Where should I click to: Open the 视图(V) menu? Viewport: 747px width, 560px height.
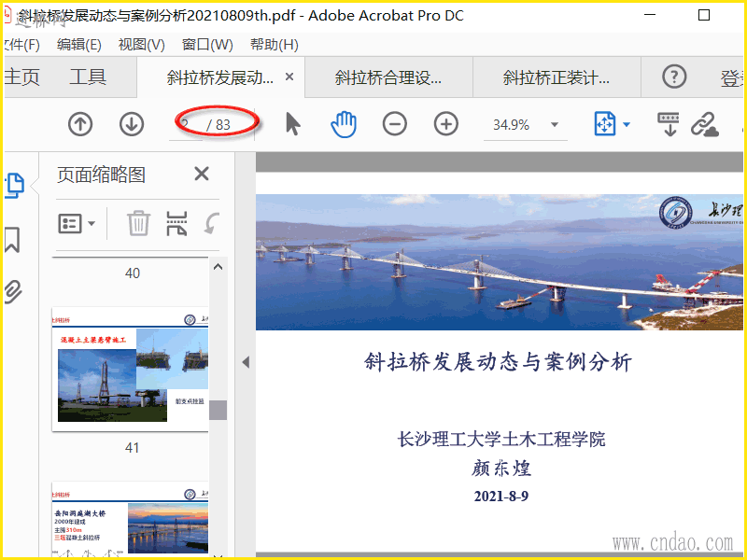pos(142,45)
